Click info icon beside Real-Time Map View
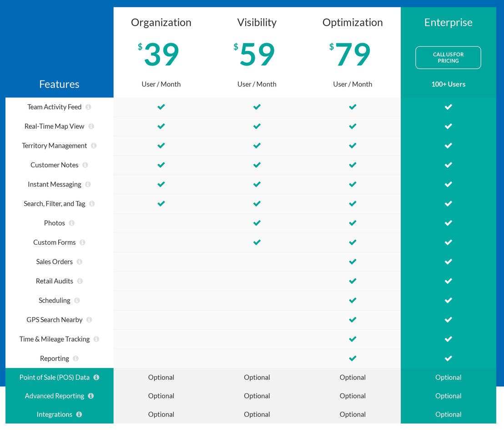The height and width of the screenshot is (434, 504). click(91, 126)
